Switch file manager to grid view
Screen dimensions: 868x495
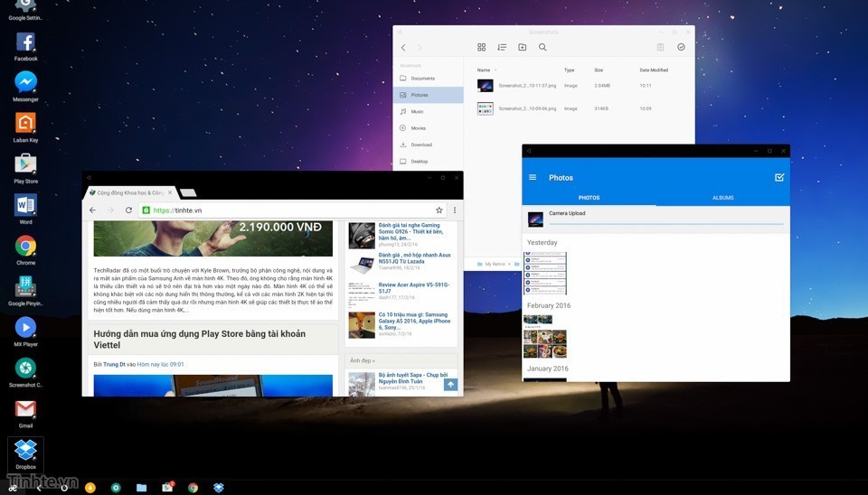[482, 48]
